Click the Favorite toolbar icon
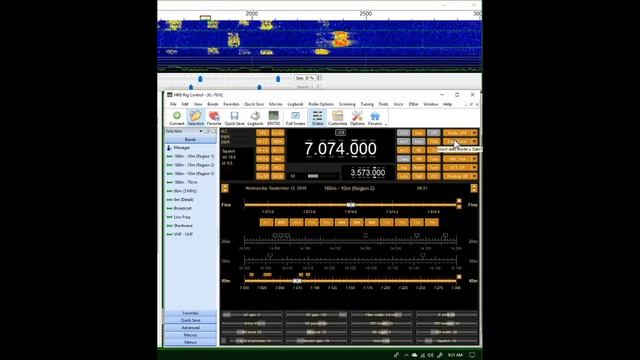Viewport: 640px width, 360px height. pyautogui.click(x=214, y=118)
